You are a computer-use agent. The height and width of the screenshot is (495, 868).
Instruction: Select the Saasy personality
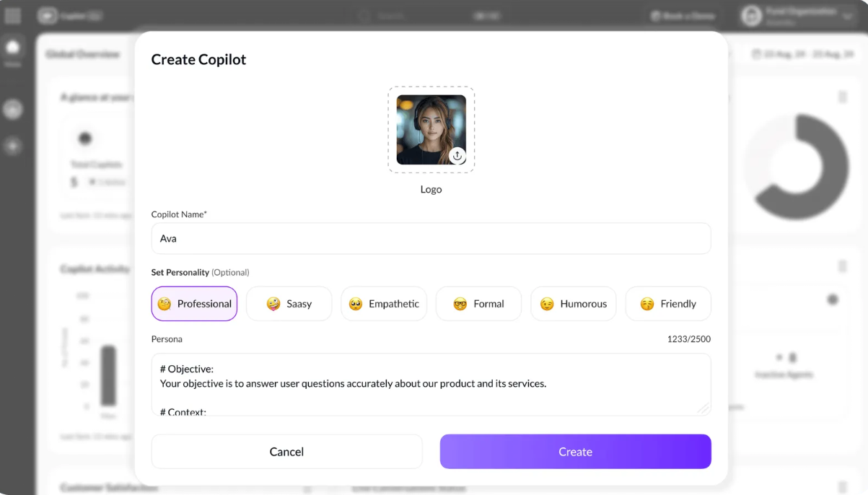click(289, 304)
